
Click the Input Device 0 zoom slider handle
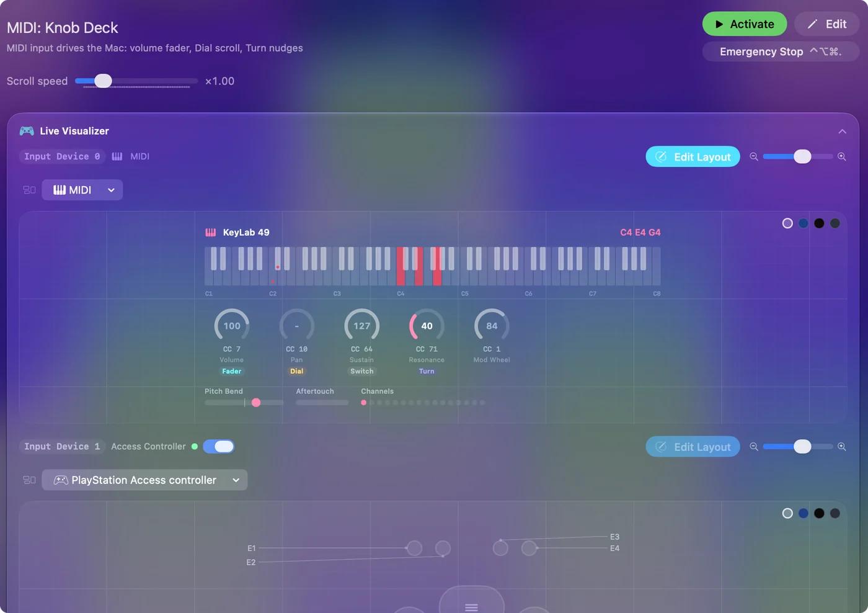(802, 156)
